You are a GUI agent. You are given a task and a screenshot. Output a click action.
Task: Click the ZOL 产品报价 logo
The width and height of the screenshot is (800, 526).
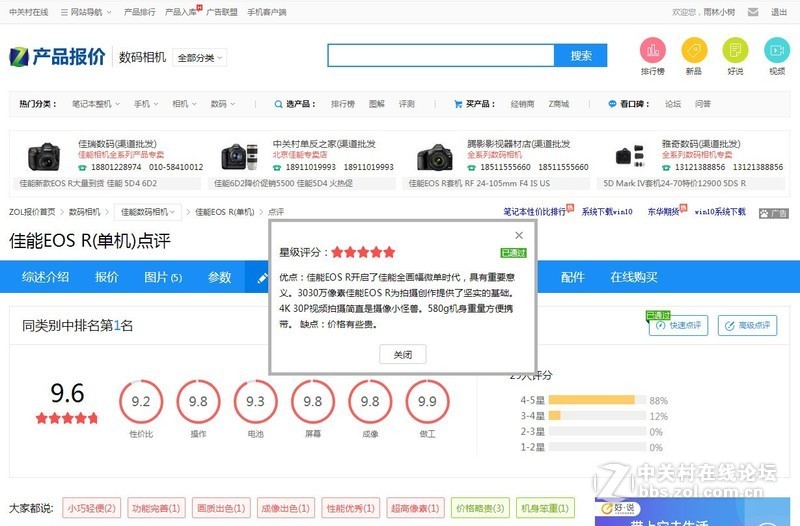click(57, 57)
